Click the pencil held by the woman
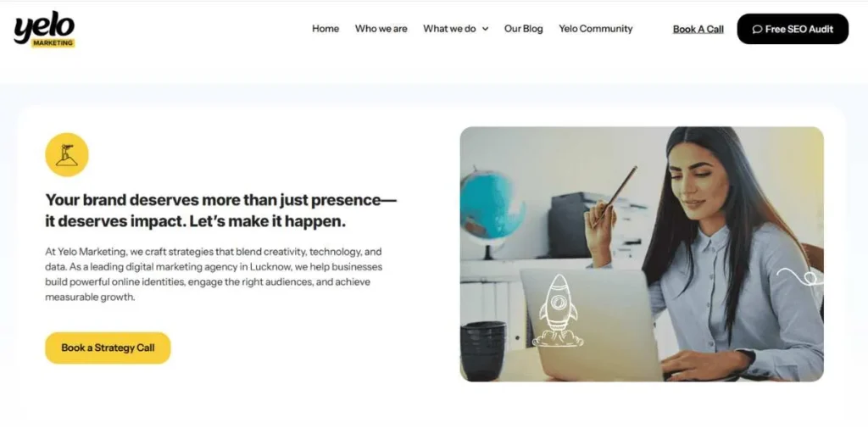The height and width of the screenshot is (434, 868). coord(615,196)
